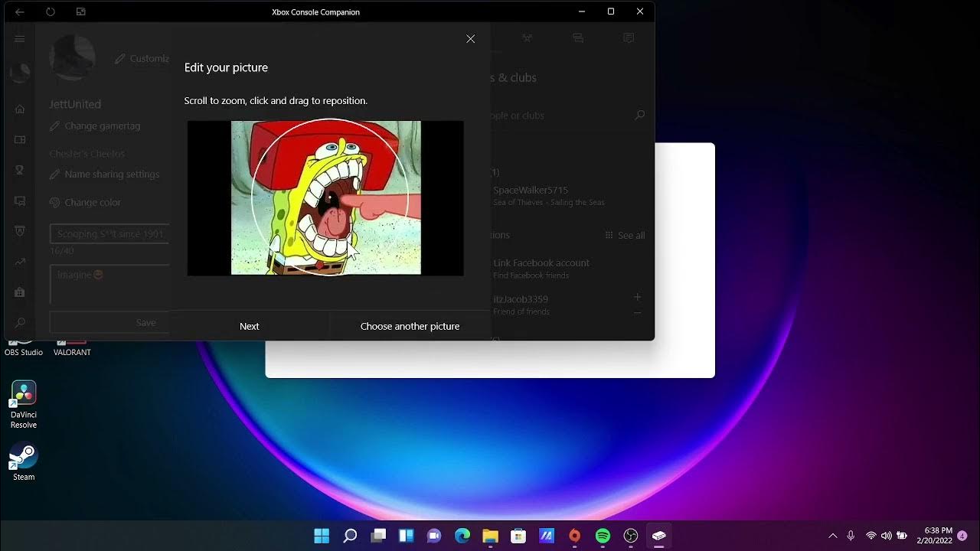Click the OBS Studio desktop shortcut label

24,353
